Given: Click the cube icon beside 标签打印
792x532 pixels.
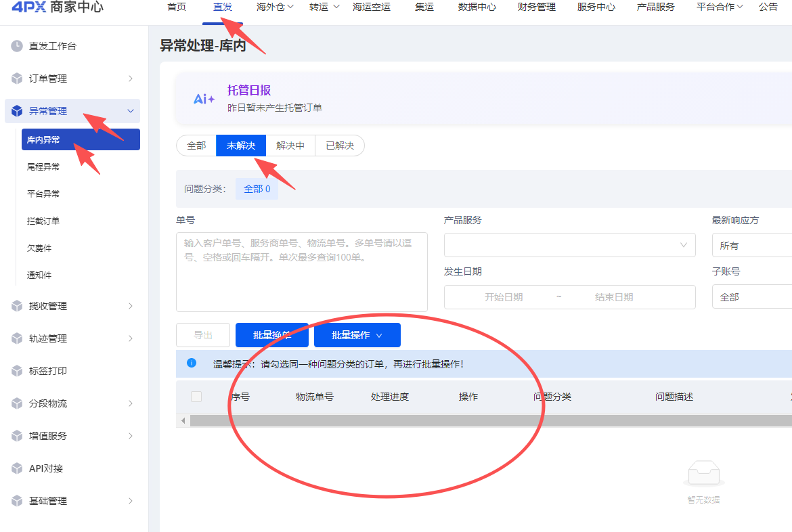Looking at the screenshot, I should click(x=17, y=371).
